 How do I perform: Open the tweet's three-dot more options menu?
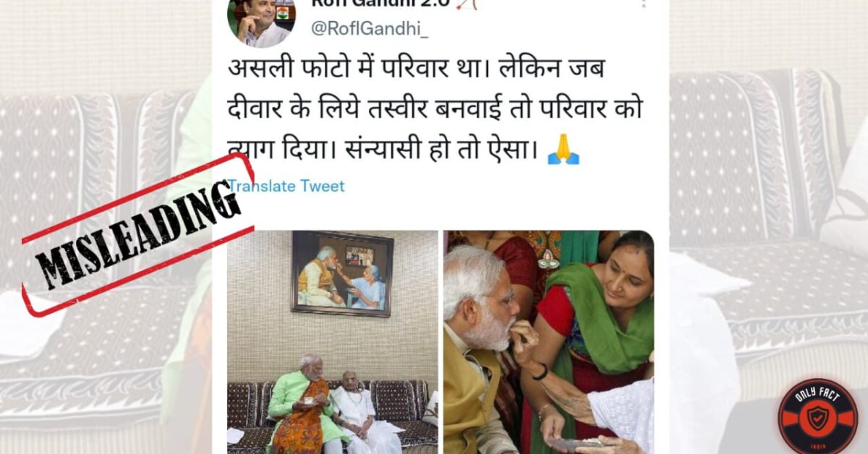(x=642, y=4)
